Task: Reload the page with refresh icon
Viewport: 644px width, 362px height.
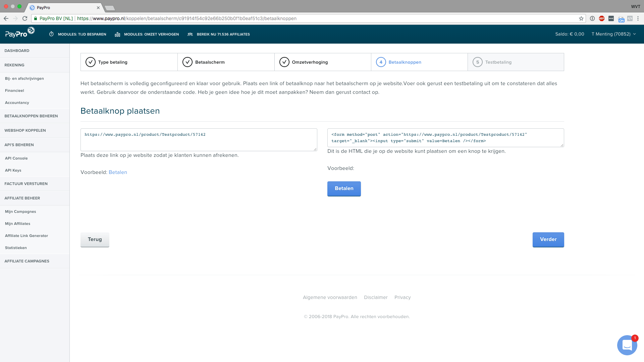Action: [25, 18]
